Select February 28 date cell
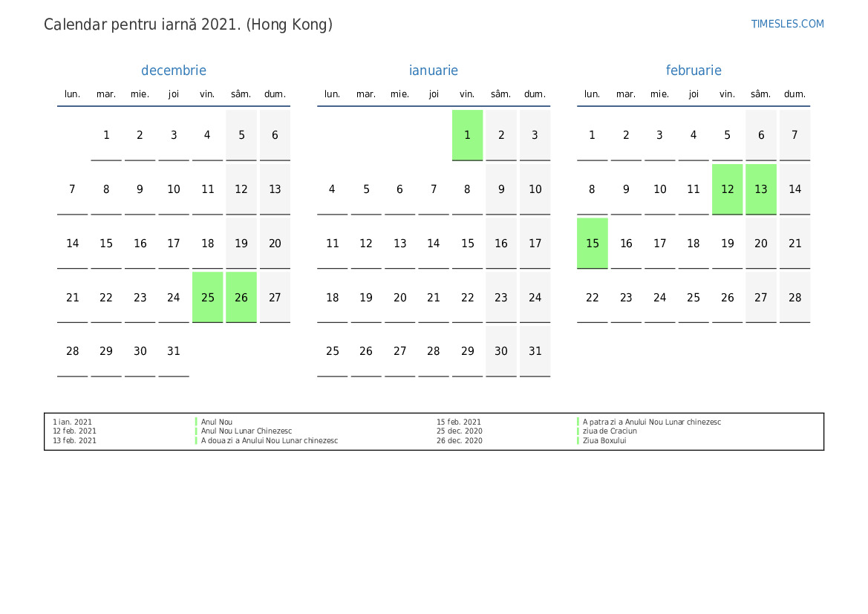 [x=794, y=297]
